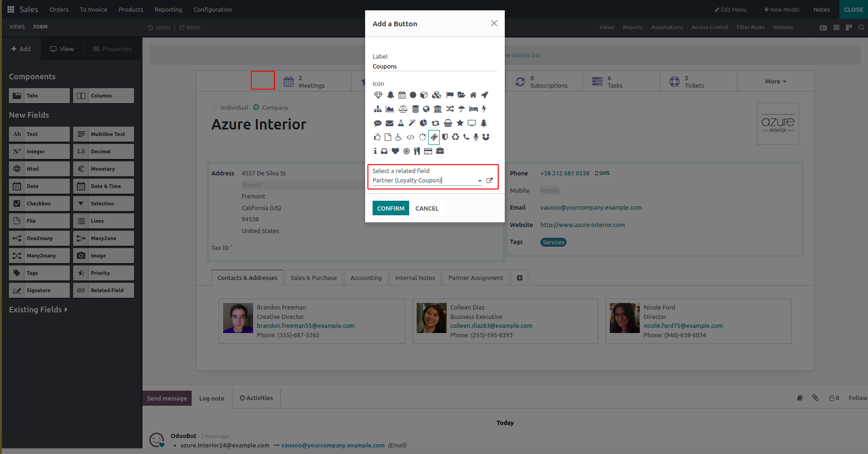This screenshot has height=454, width=868.
Task: Open the related field dropdown arrow
Action: point(479,181)
